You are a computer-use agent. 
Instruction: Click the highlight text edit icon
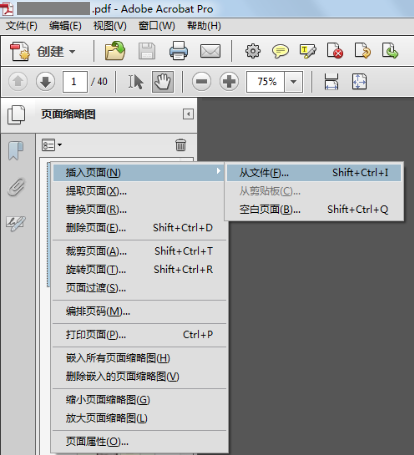[x=308, y=51]
